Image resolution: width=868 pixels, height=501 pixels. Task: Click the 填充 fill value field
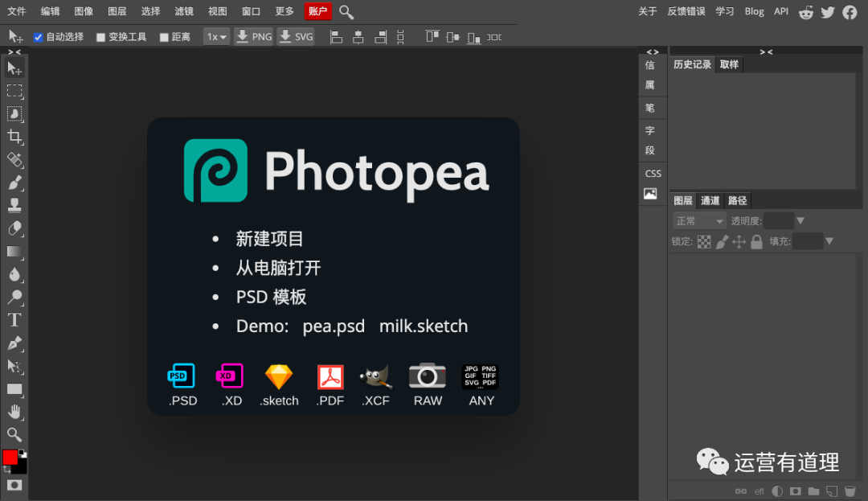pos(808,241)
